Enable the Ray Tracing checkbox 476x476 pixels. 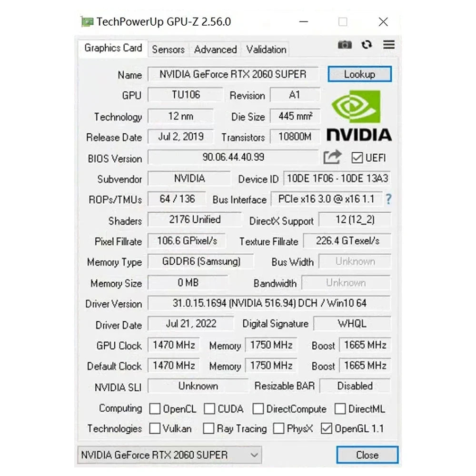pos(208,428)
